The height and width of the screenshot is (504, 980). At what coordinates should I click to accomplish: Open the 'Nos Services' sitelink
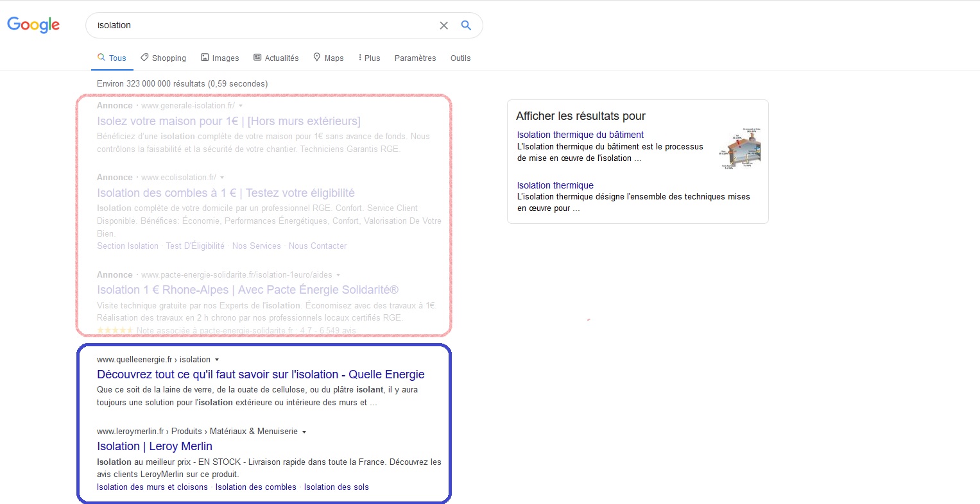[x=257, y=246]
